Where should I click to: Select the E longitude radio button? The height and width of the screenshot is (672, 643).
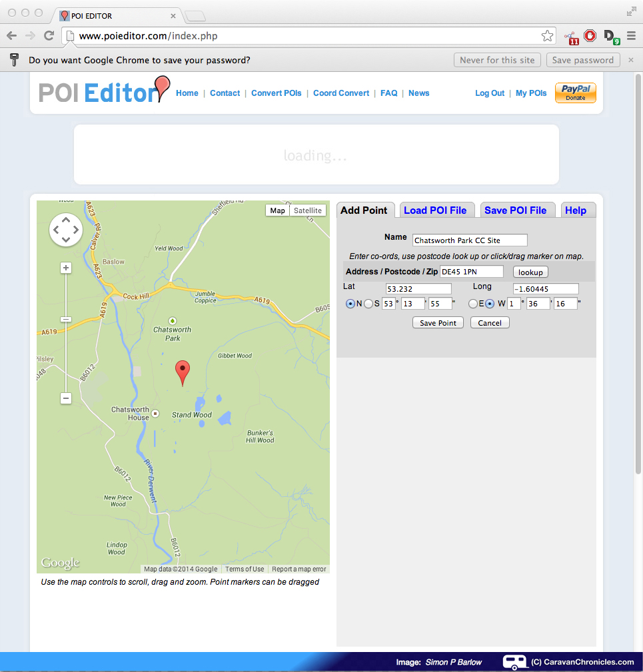[x=472, y=304]
